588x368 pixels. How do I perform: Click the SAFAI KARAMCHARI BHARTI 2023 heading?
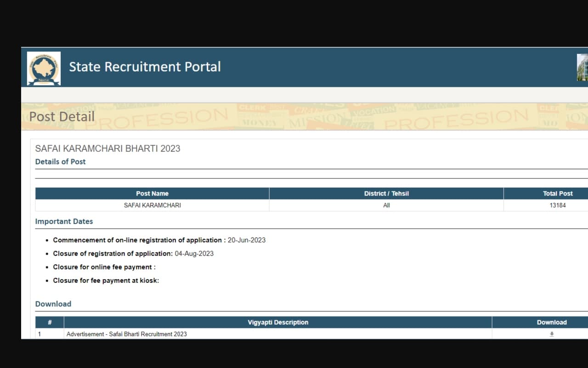coord(107,148)
